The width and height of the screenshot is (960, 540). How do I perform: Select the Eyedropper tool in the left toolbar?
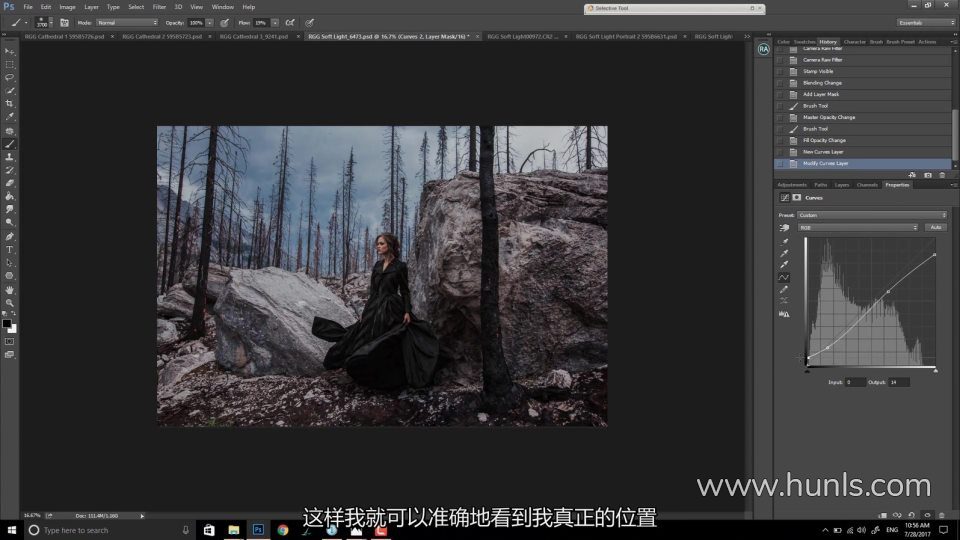[9, 116]
